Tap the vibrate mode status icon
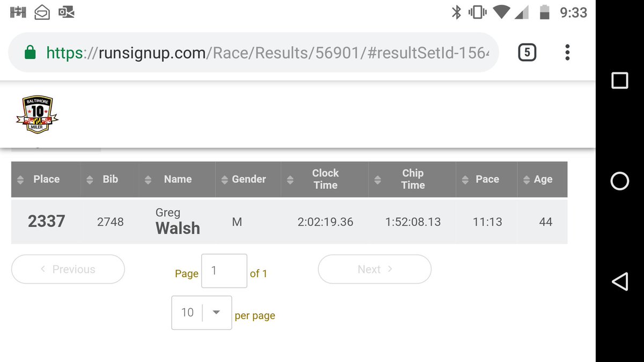This screenshot has width=644, height=362. pos(477,12)
